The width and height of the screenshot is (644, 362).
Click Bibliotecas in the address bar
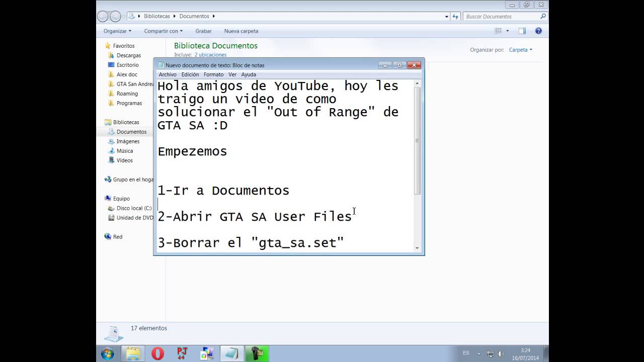coord(157,16)
